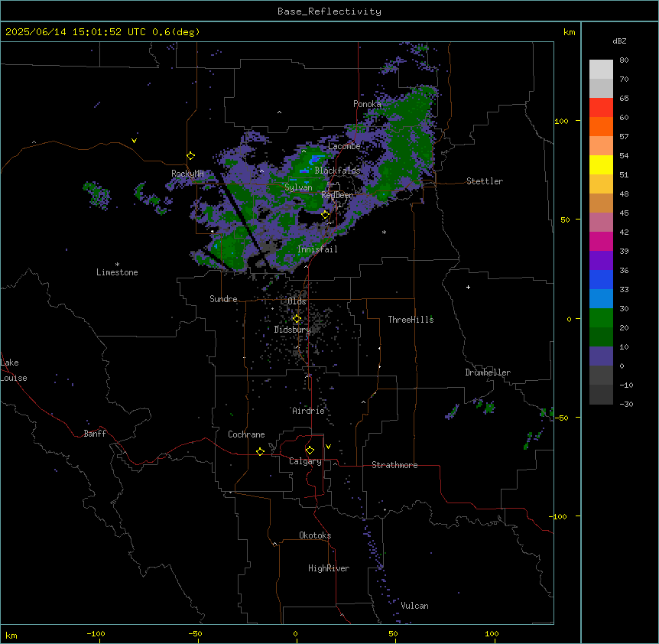Click the yellow V marker northwest of RockyMH
This screenshot has width=659, height=644.
(x=134, y=141)
